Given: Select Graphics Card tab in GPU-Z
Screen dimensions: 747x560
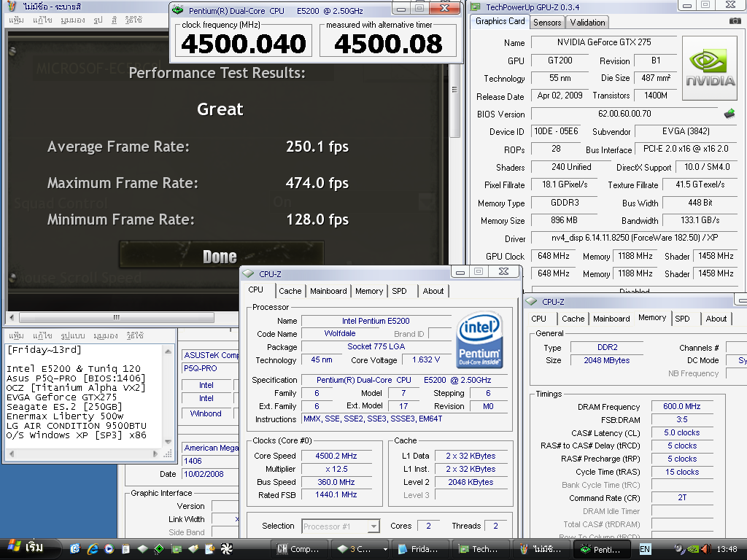Looking at the screenshot, I should click(x=500, y=21).
